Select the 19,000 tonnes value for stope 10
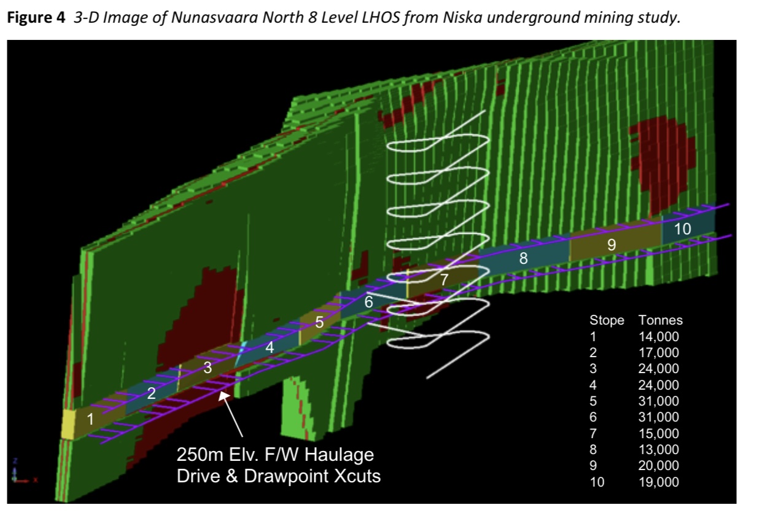 (659, 482)
